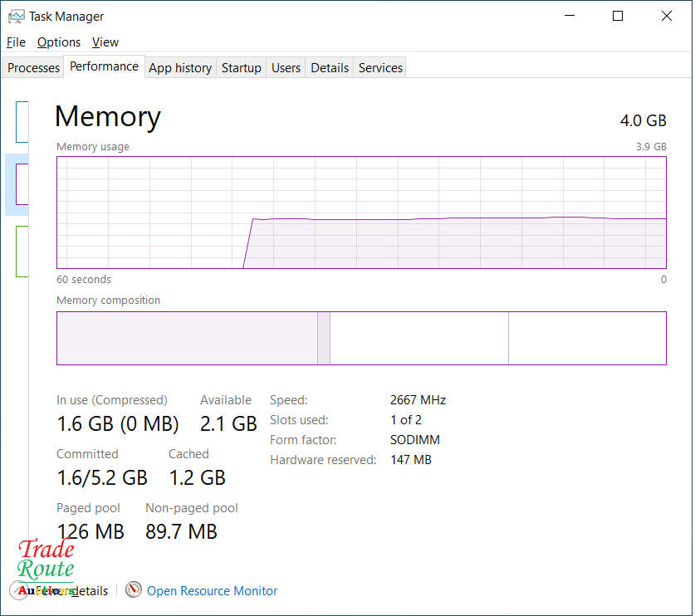Image resolution: width=695 pixels, height=616 pixels.
Task: Click the Task Manager title bar icon
Action: click(16, 16)
